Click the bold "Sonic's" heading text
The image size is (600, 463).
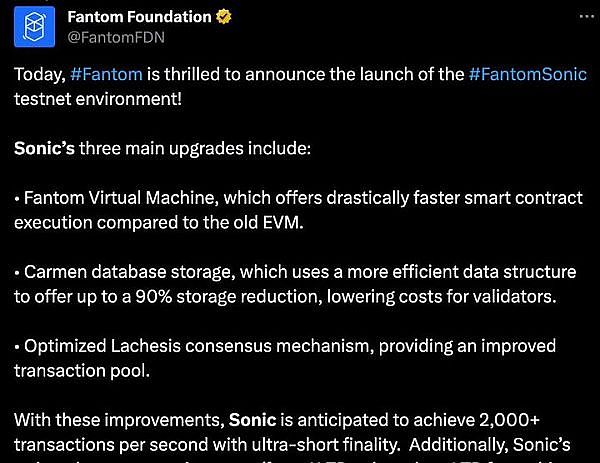tap(44, 148)
